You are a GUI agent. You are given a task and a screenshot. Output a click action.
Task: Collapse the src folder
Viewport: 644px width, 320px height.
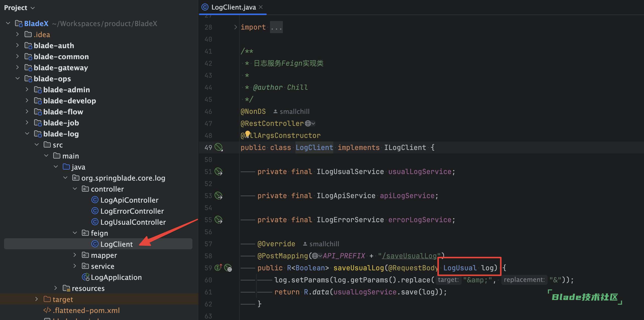pos(37,145)
